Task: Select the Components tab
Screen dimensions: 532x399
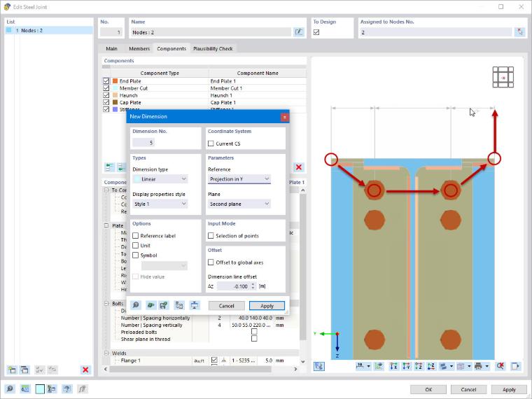Action: click(x=171, y=48)
